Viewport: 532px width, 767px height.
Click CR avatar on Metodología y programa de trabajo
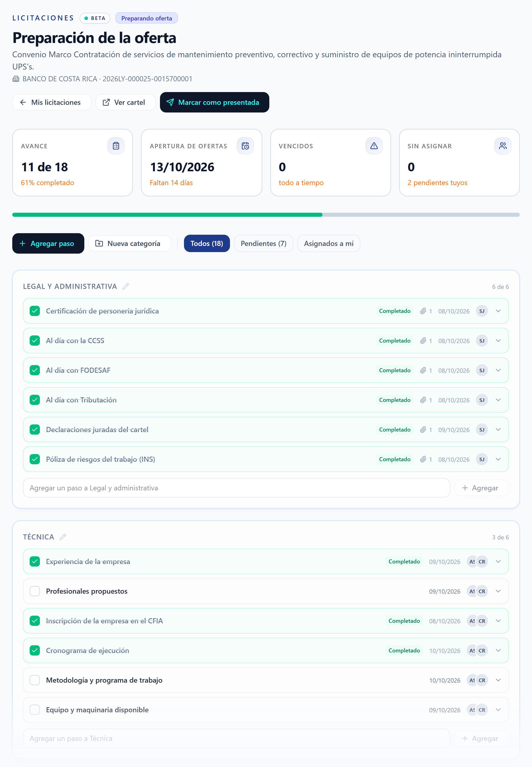coord(482,680)
